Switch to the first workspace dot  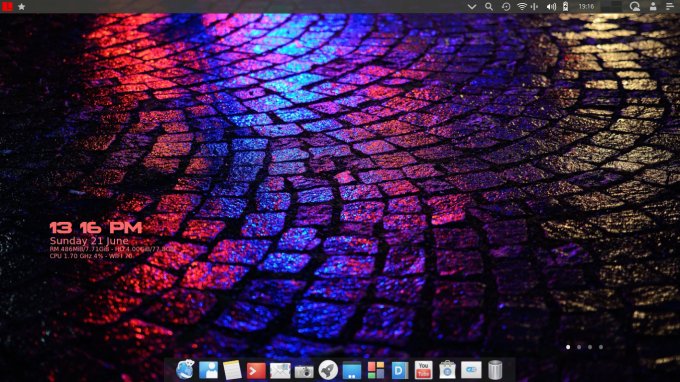click(568, 347)
